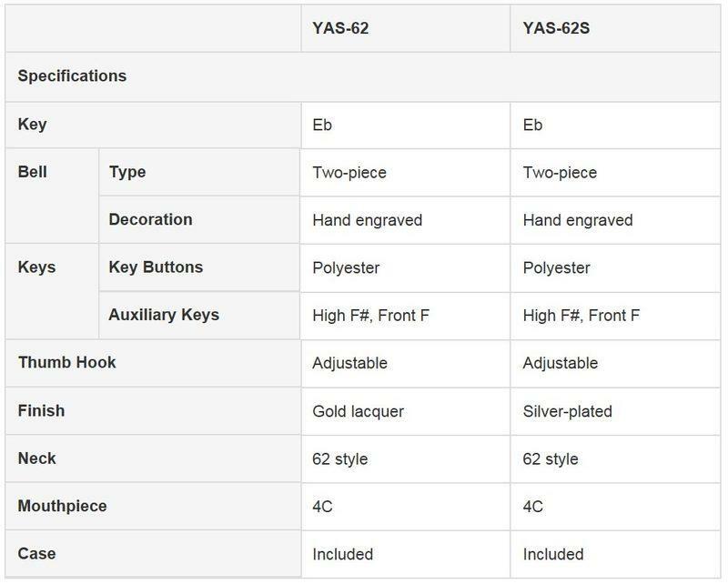
Task: Select the Key Buttons label
Action: click(156, 267)
